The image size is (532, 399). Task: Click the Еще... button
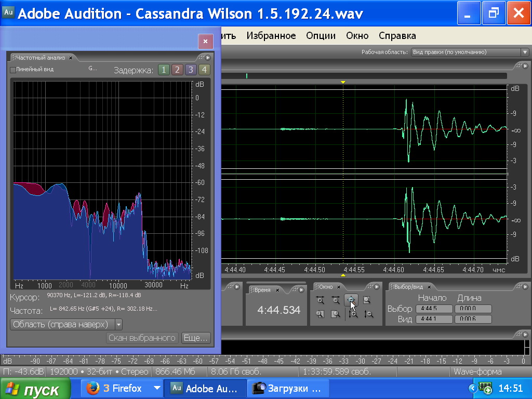pyautogui.click(x=196, y=338)
